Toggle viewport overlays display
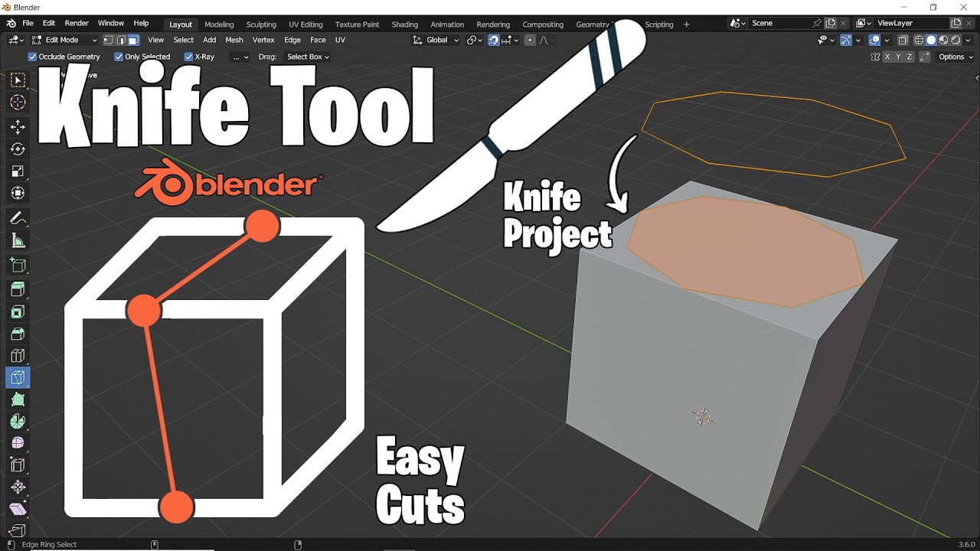Screen dimensions: 980x551 tap(875, 40)
